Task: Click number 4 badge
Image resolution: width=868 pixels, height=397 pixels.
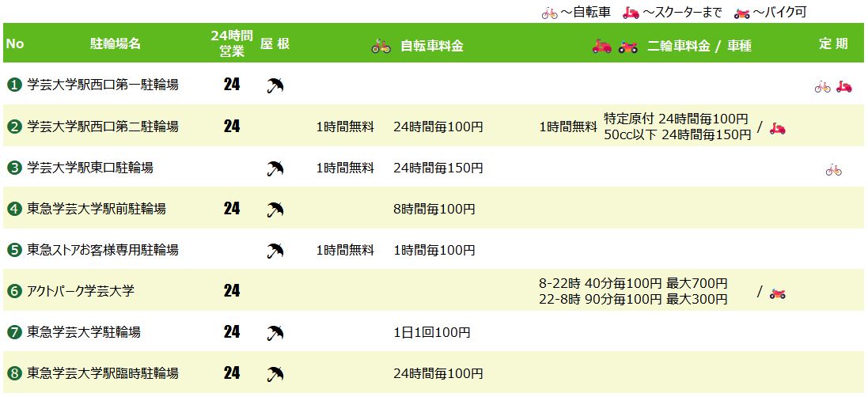Action: click(x=14, y=209)
